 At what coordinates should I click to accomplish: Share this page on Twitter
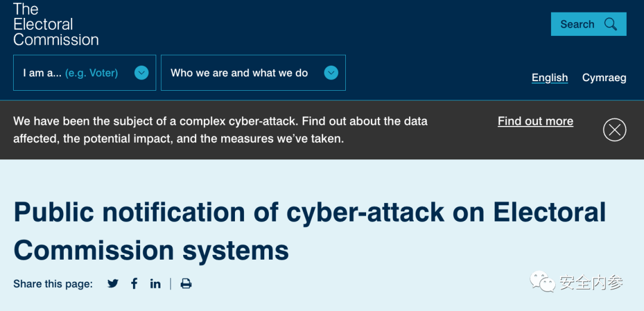(113, 284)
